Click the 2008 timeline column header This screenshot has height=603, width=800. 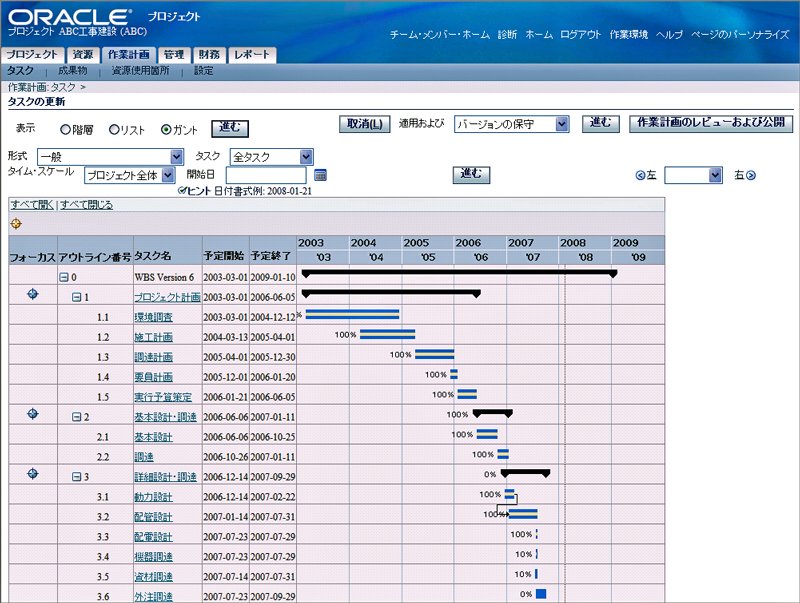tap(585, 243)
